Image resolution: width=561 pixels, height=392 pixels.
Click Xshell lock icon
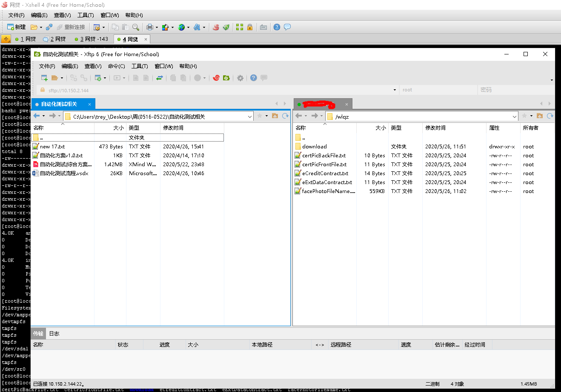pos(250,27)
